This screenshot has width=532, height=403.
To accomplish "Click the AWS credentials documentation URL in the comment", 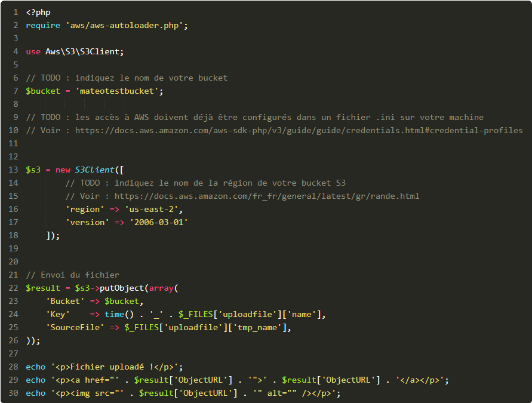I will point(299,130).
